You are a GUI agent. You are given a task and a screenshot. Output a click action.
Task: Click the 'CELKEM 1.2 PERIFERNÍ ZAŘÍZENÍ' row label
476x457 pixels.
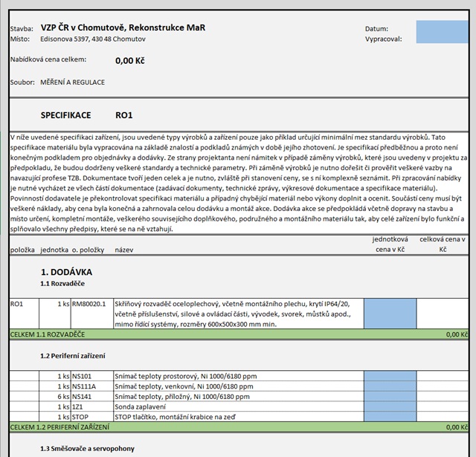(x=59, y=427)
